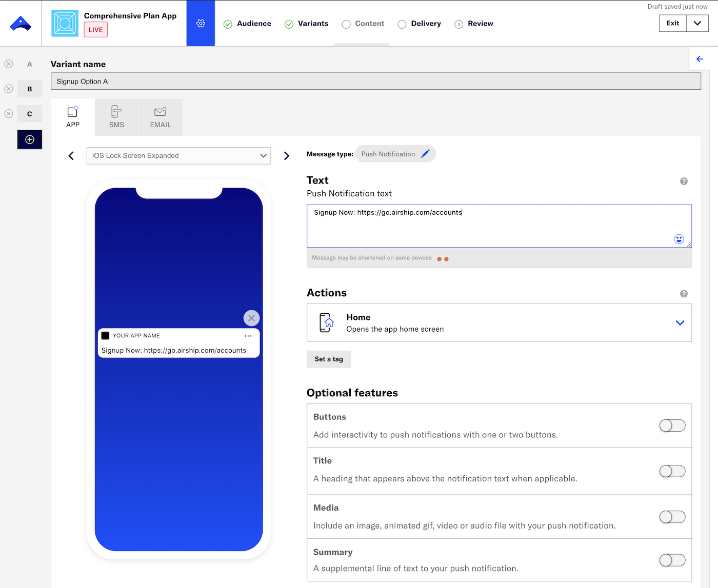
Task: Go to the Variants step
Action: coord(306,24)
